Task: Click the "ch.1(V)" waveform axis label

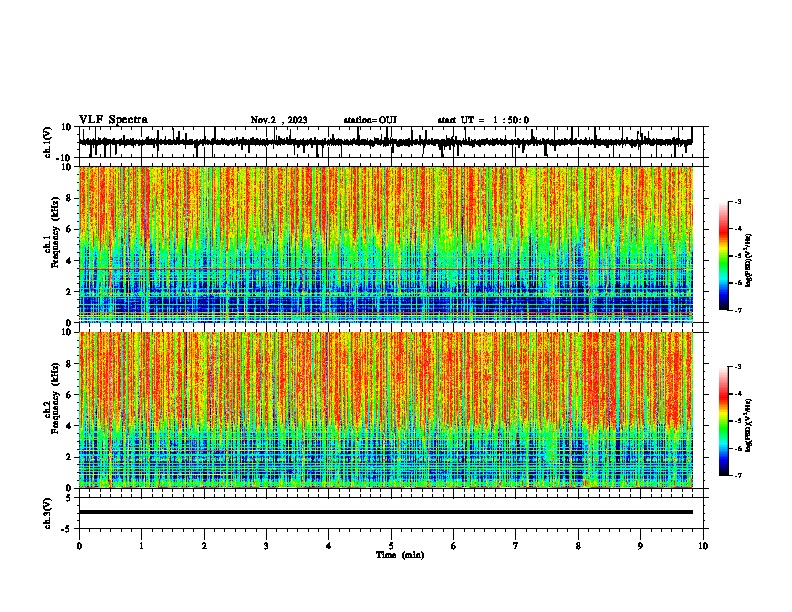Action: pyautogui.click(x=48, y=142)
